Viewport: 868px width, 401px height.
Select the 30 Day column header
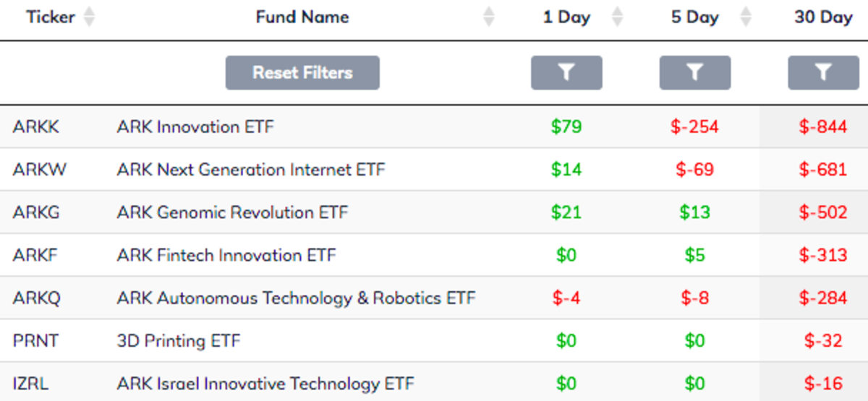pyautogui.click(x=823, y=17)
